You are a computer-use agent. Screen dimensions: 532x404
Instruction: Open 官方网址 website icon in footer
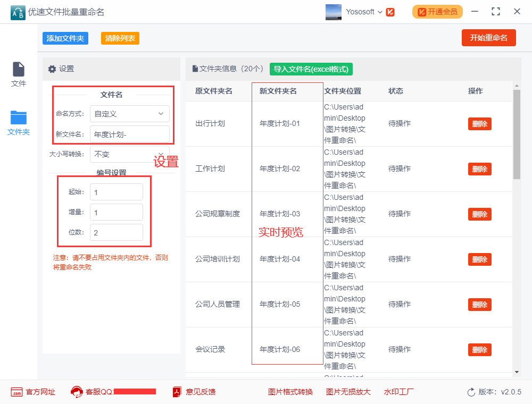point(16,392)
